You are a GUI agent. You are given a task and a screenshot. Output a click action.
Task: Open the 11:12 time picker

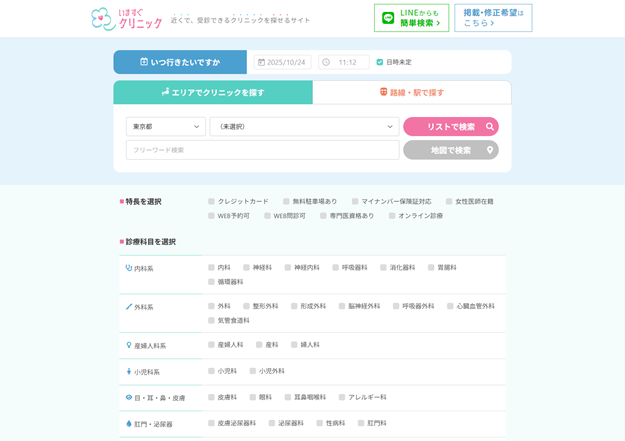pyautogui.click(x=344, y=62)
